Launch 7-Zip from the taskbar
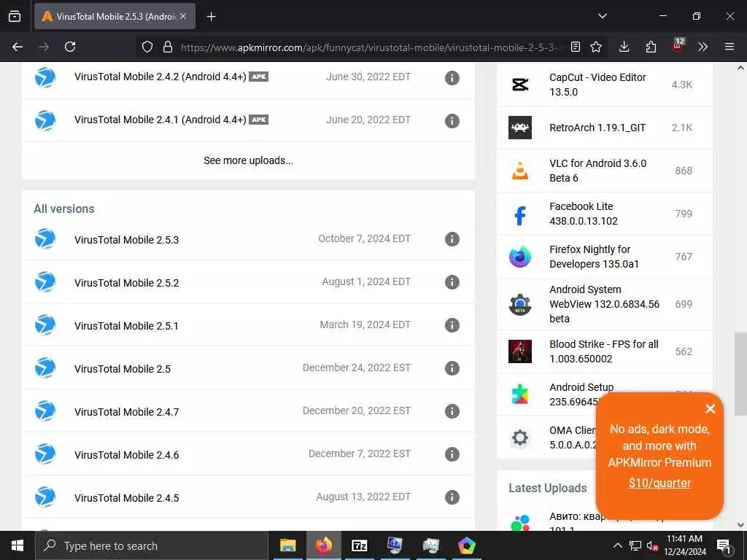 359,545
